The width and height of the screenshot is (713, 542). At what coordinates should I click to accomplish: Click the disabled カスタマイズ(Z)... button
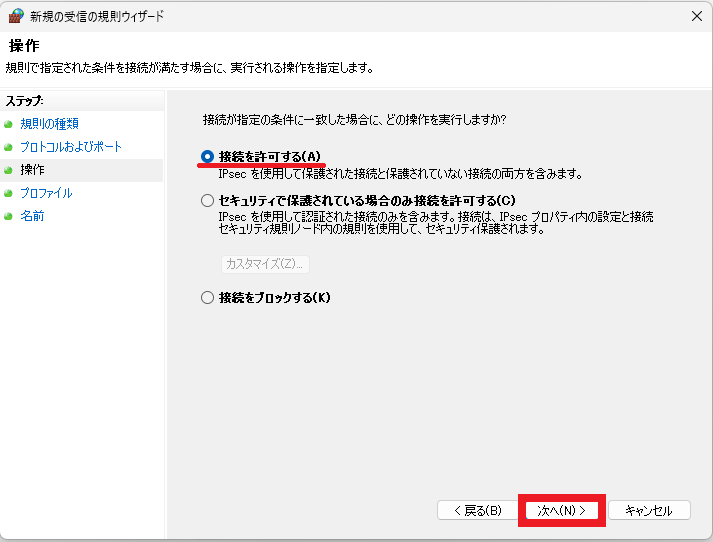point(265,264)
